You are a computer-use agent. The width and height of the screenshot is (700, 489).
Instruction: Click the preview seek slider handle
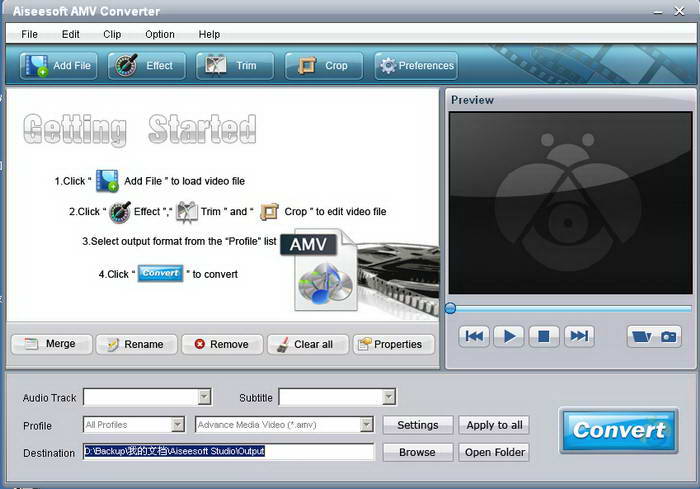450,308
